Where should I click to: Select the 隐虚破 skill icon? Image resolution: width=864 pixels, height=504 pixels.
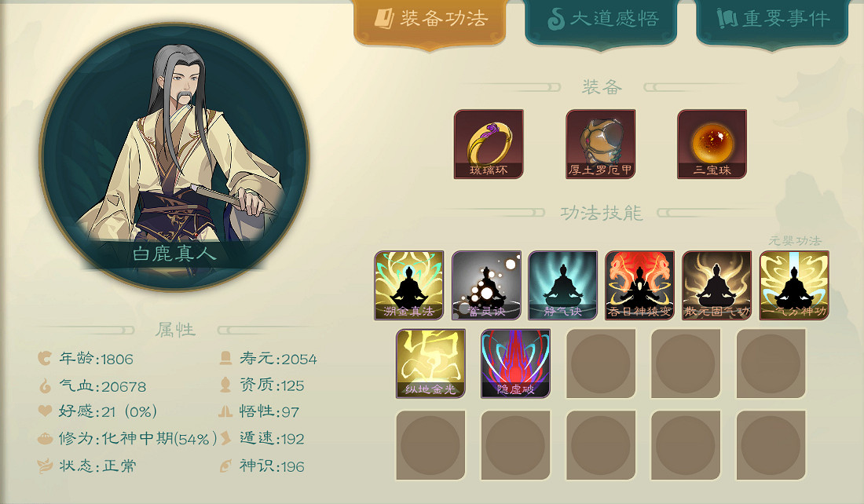515,363
